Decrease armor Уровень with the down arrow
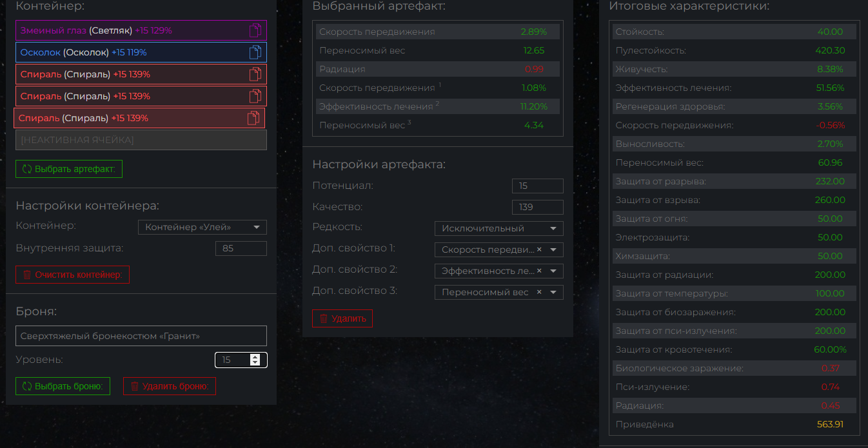The image size is (868, 448). (255, 363)
